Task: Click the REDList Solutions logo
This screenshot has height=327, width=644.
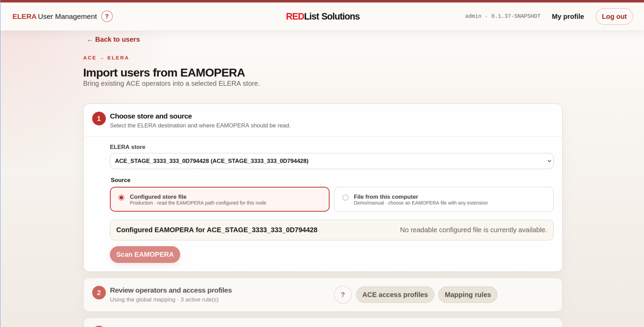Action: [x=323, y=16]
